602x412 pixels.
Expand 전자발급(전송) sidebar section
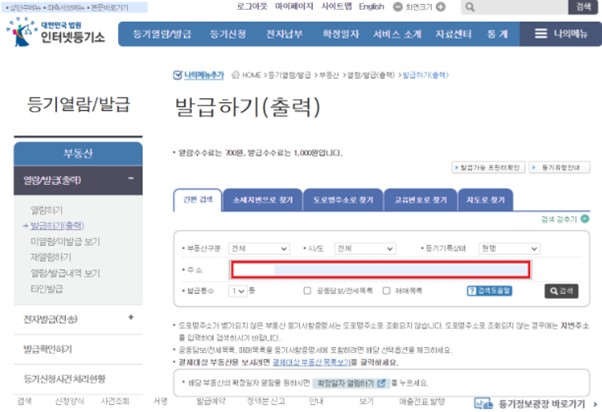[131, 318]
